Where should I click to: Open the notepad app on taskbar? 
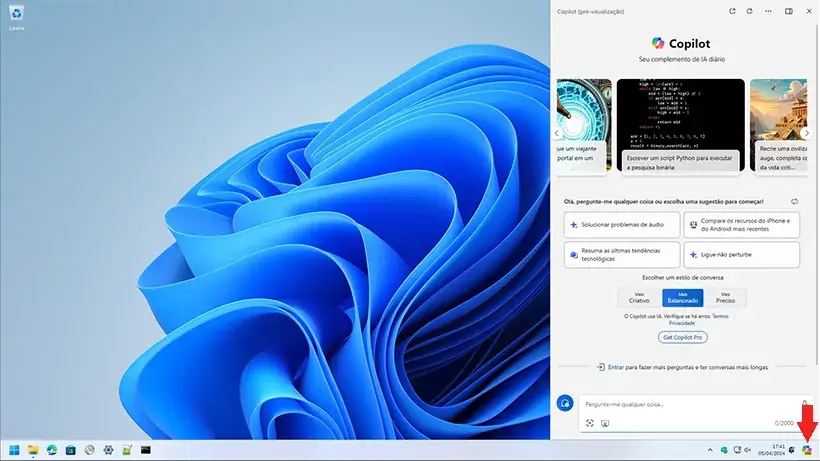click(x=127, y=450)
